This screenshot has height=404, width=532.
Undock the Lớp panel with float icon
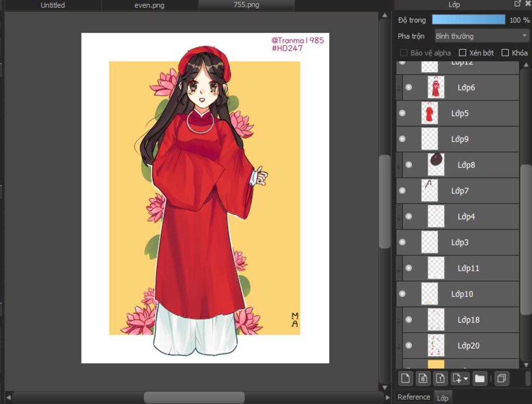click(517, 4)
